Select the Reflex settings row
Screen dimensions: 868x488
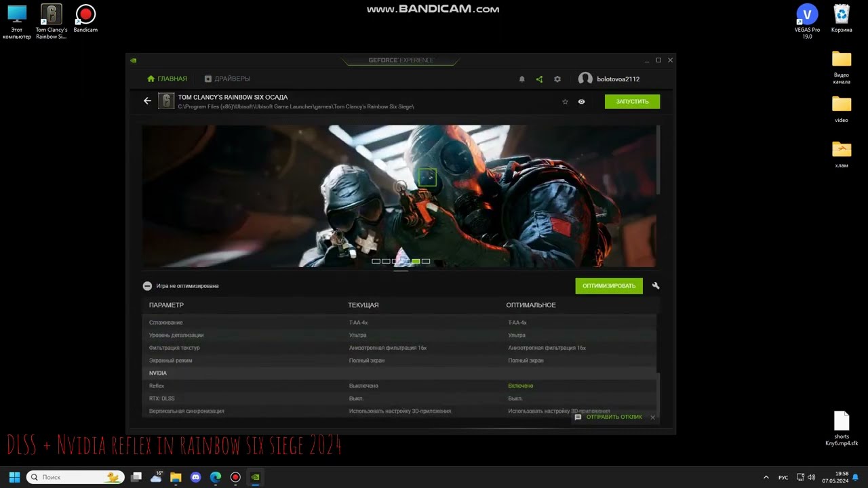399,386
